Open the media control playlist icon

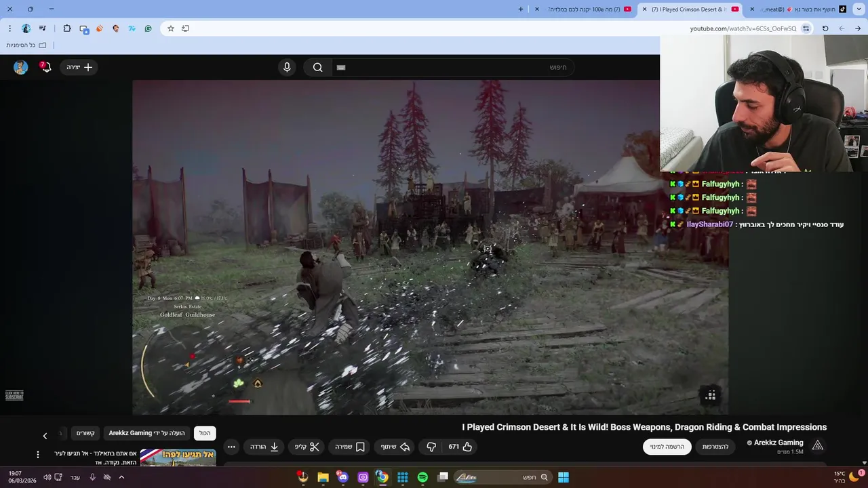(x=43, y=28)
